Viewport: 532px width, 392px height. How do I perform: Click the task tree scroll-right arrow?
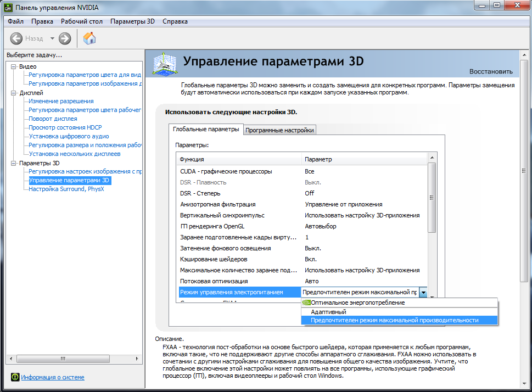[x=137, y=359]
